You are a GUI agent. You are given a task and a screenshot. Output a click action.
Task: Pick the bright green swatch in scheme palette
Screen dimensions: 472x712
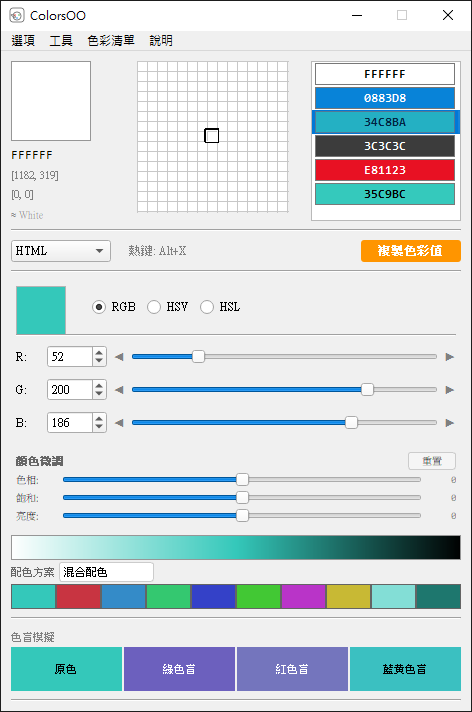click(258, 597)
